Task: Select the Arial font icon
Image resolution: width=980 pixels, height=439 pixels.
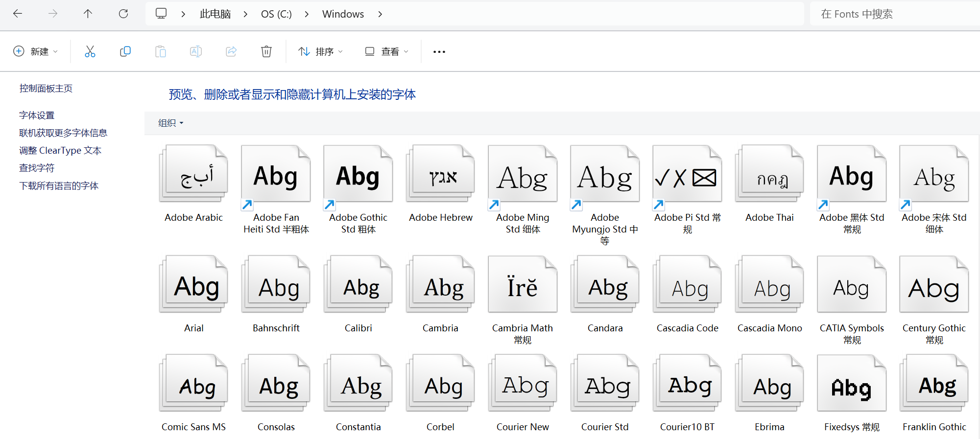Action: (194, 284)
